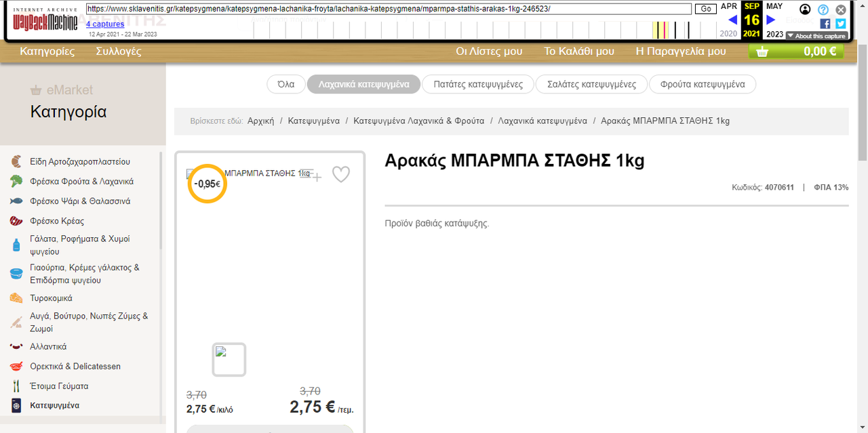Click the sidebar category scrollbar
The height and width of the screenshot is (433, 868).
(160, 201)
